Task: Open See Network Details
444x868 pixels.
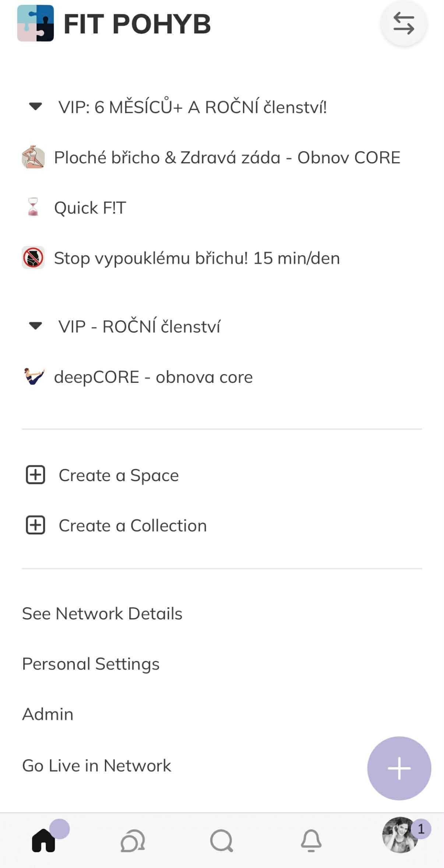Action: pyautogui.click(x=102, y=613)
